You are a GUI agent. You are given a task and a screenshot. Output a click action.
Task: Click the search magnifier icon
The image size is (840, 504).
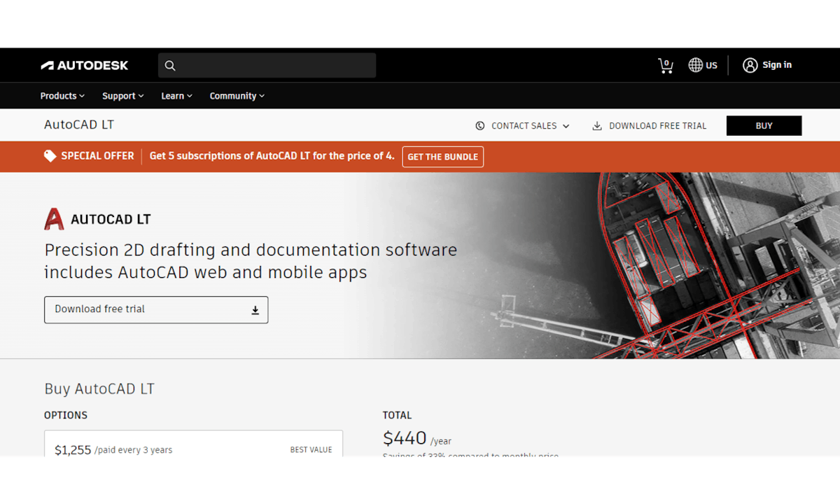(170, 65)
